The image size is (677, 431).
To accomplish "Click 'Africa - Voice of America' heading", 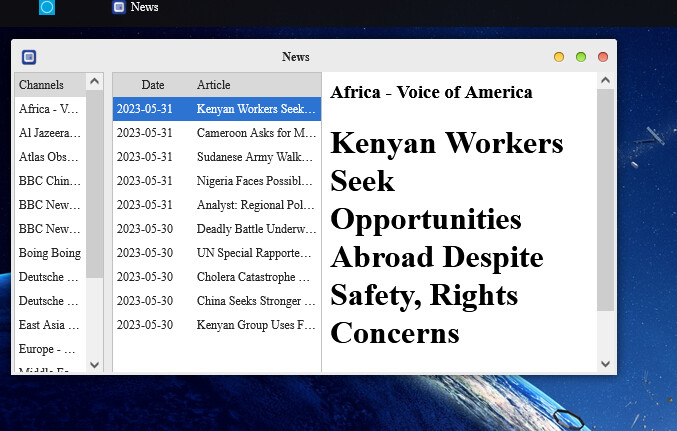I will pyautogui.click(x=431, y=92).
